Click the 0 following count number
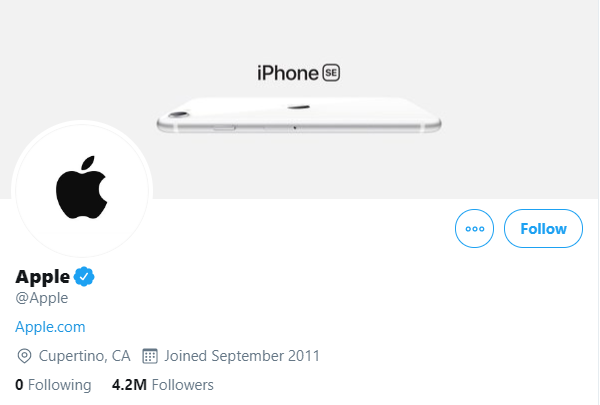Image resolution: width=600 pixels, height=405 pixels. pos(19,385)
